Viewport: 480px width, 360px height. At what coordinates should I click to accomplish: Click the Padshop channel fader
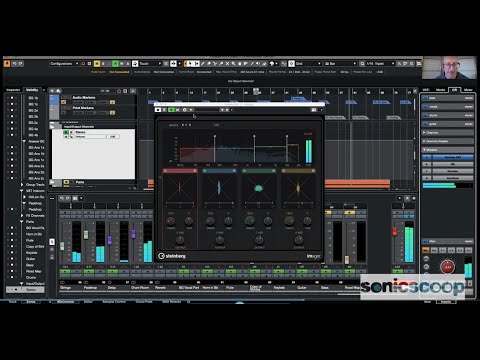86,235
